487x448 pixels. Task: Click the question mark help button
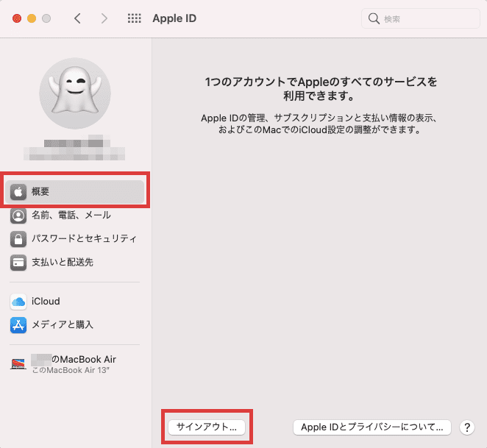point(467,427)
